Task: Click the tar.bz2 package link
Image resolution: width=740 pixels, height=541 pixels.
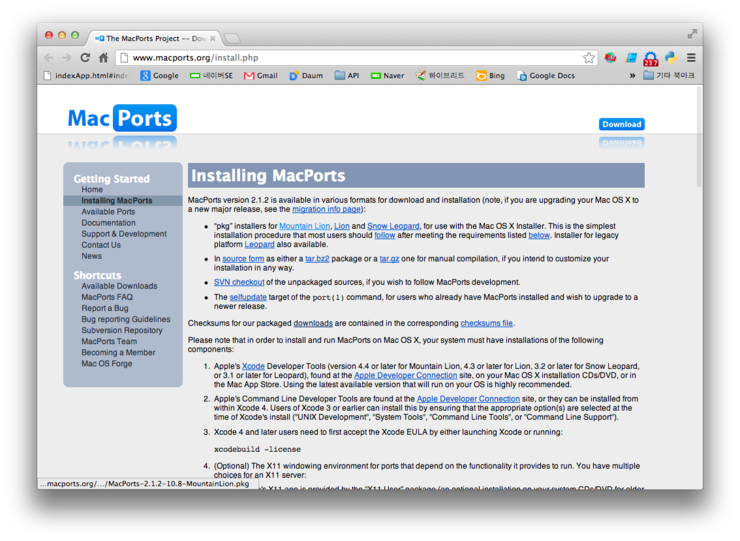Action: pyautogui.click(x=317, y=259)
